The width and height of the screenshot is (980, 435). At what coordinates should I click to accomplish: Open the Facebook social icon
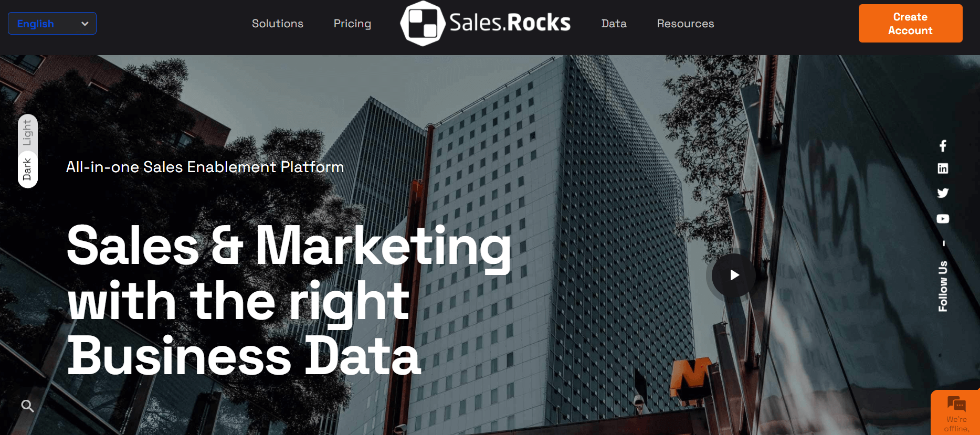point(943,146)
